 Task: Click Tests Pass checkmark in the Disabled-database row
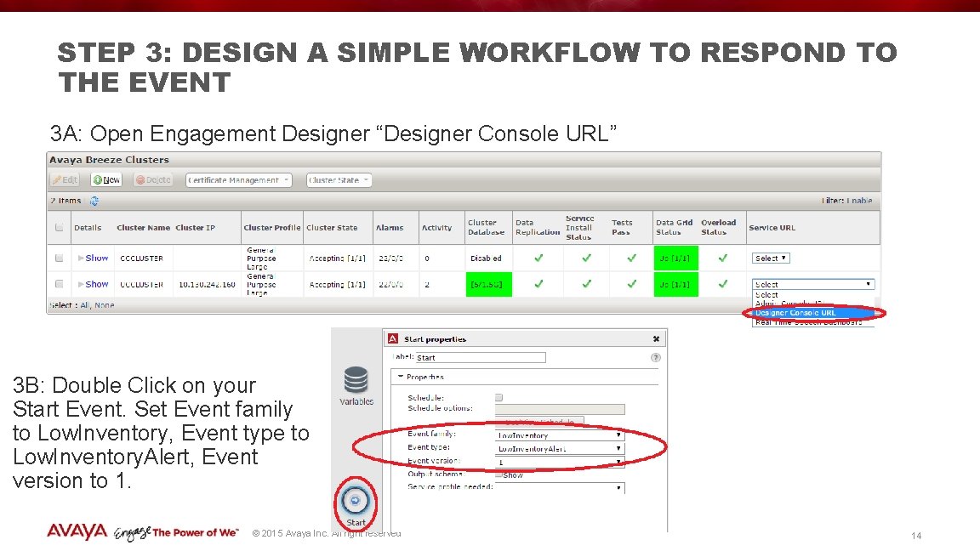click(631, 258)
